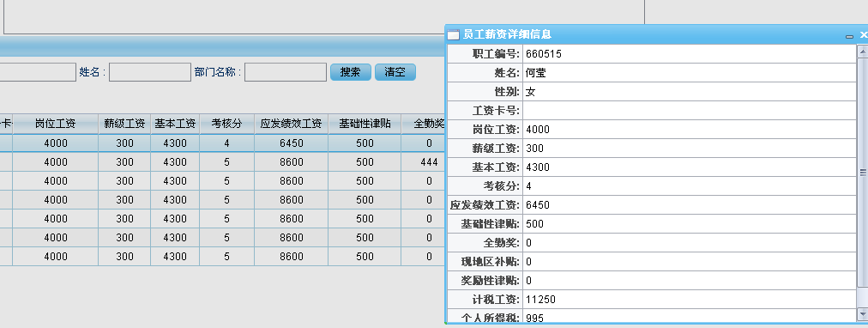
Task: Sort by the 考核分 column header
Action: (227, 125)
